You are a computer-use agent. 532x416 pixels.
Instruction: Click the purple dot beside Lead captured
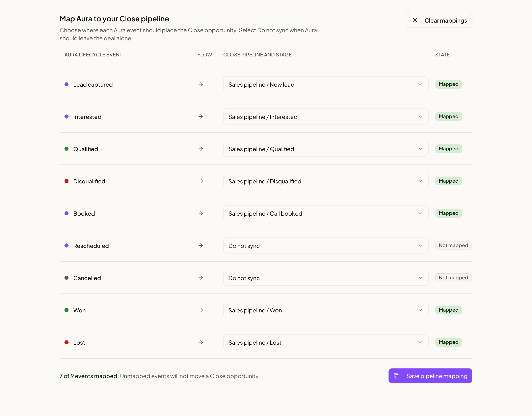(x=66, y=84)
